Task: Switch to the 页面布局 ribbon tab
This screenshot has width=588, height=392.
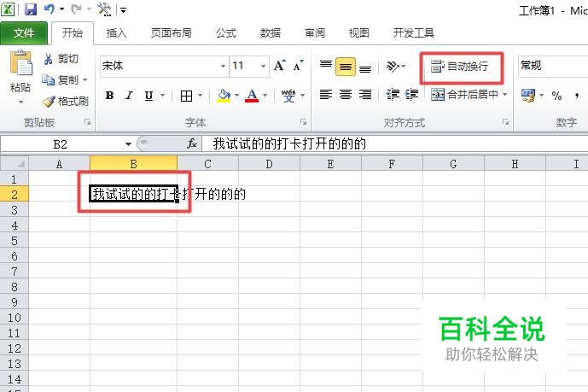Action: coord(171,33)
